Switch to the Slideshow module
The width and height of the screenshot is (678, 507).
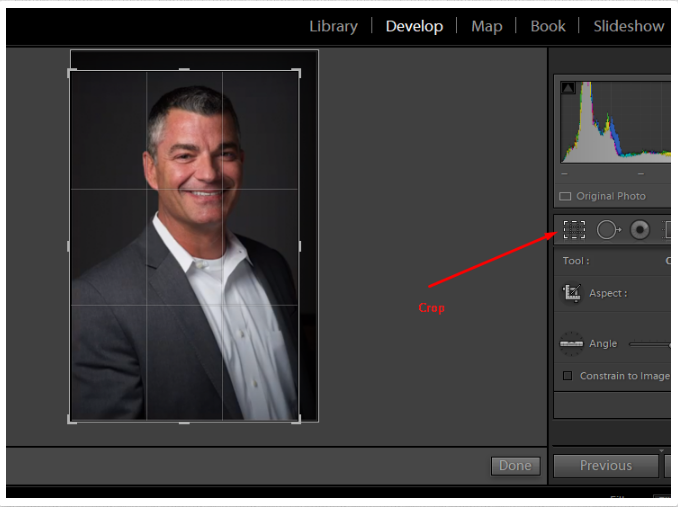(x=628, y=26)
